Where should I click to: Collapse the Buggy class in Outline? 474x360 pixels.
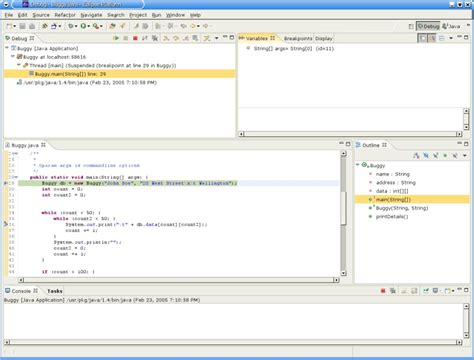coord(358,165)
